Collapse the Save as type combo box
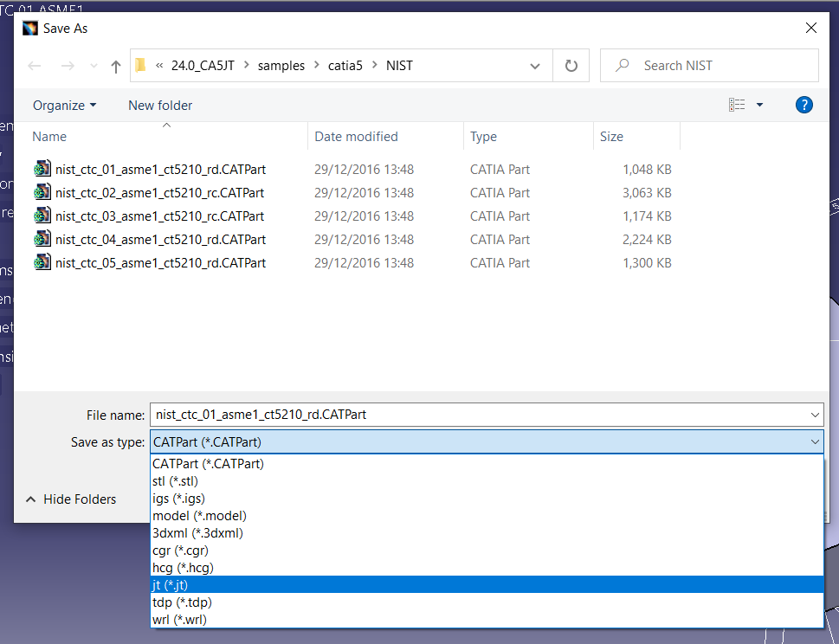Viewport: 839px width, 644px height. pos(815,441)
